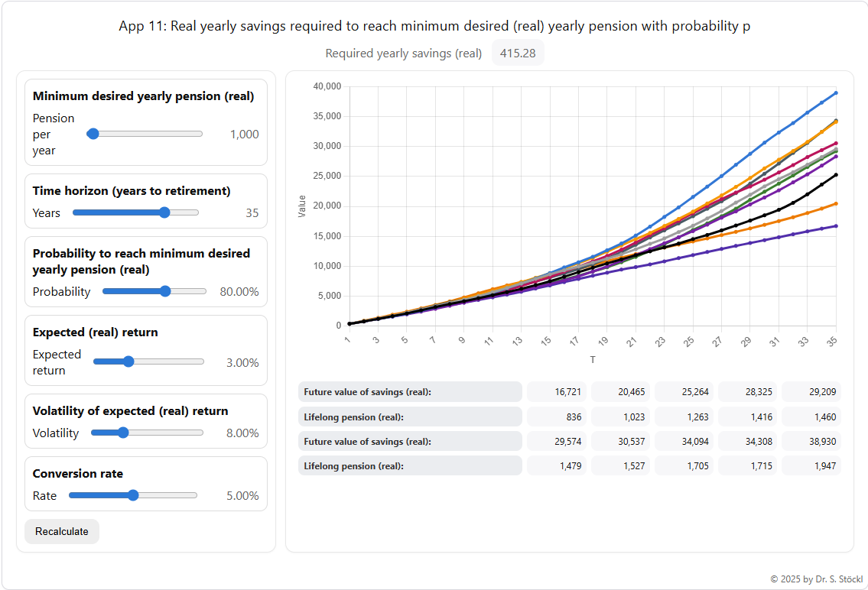Screen dimensions: 868x590
Task: Click the 38,930 future value cell
Action: (811, 441)
